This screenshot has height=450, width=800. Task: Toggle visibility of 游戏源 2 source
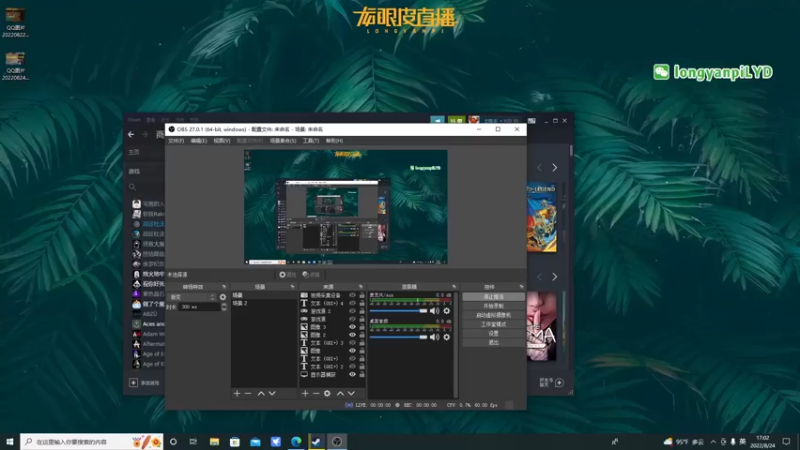click(352, 311)
